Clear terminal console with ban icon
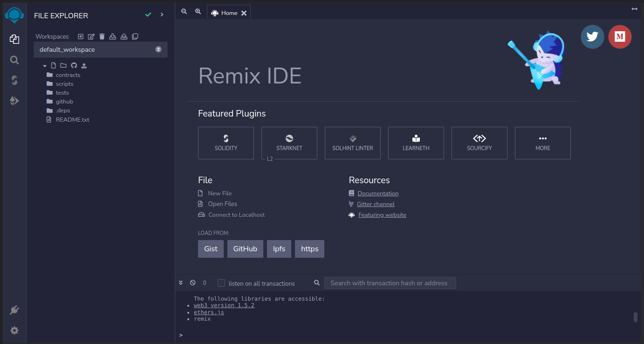Viewport: 644px width, 344px height. click(193, 283)
